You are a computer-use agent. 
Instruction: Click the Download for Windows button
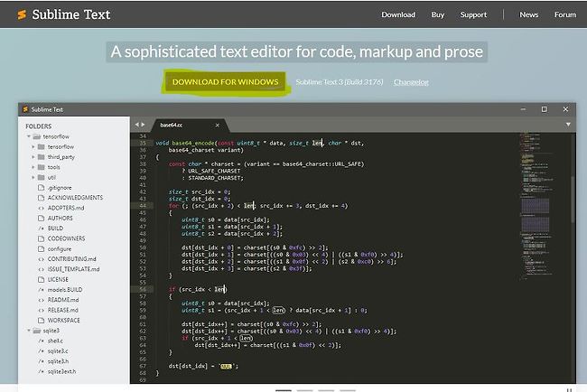pos(226,82)
